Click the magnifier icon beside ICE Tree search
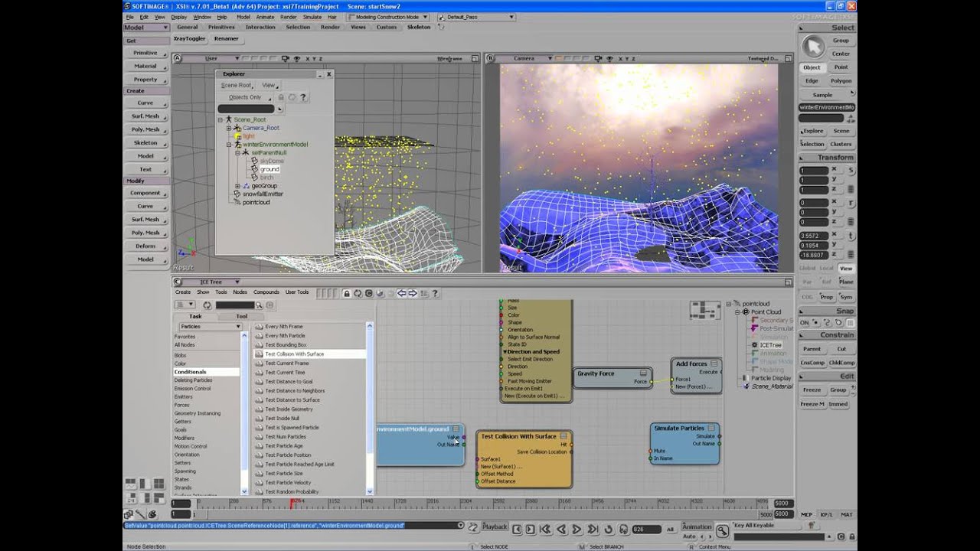The width and height of the screenshot is (980, 551). [x=260, y=305]
